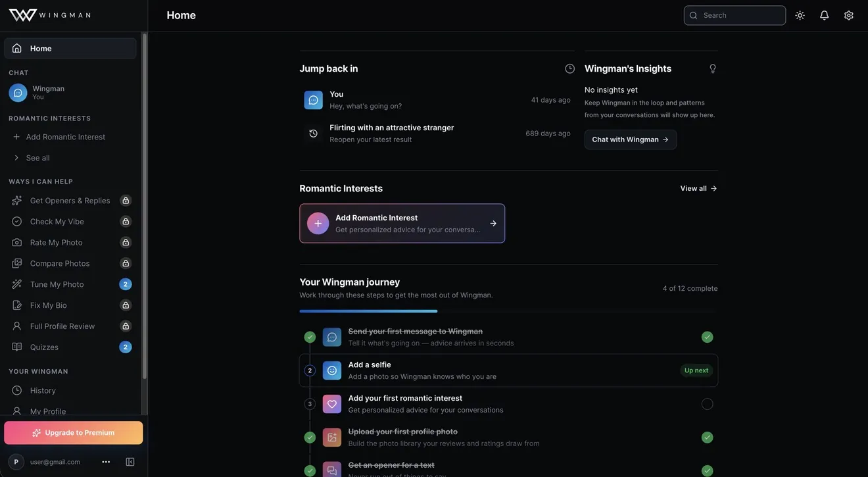Open Home in the sidebar

point(70,48)
